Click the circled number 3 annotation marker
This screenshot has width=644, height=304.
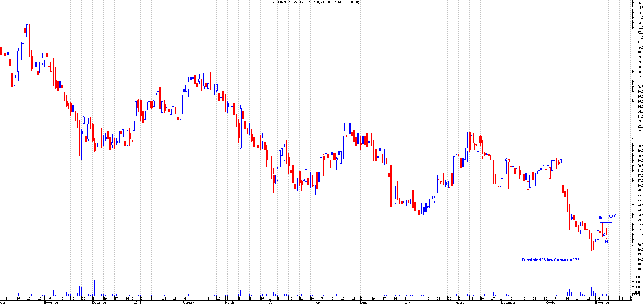(611, 216)
